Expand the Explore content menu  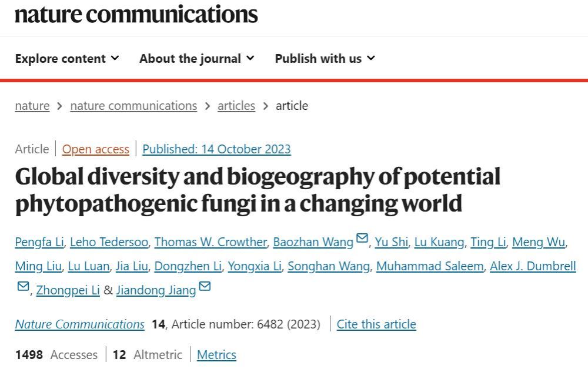(x=67, y=59)
